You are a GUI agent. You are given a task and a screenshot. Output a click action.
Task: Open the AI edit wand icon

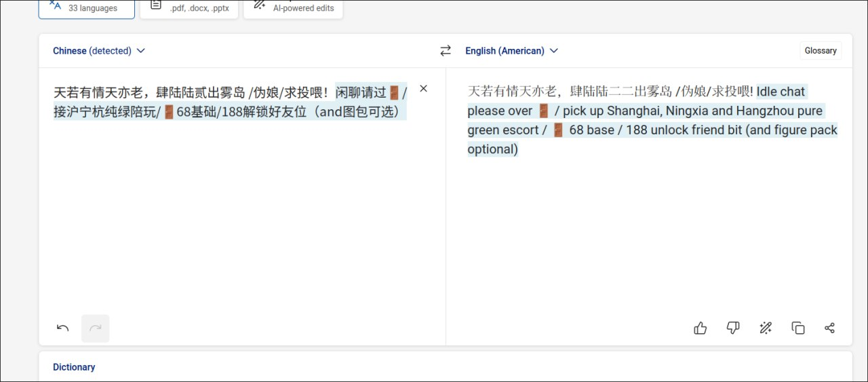click(766, 328)
